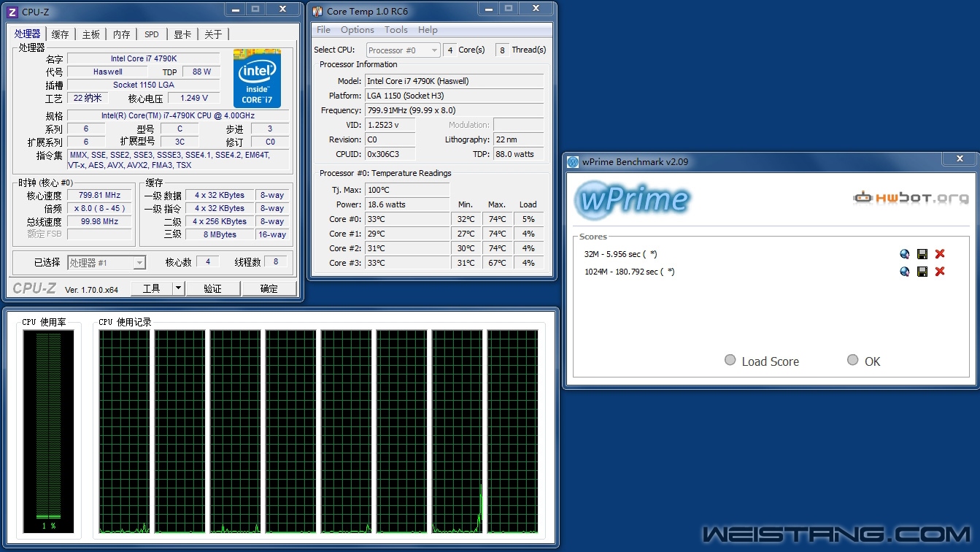Screen dimensions: 980x552
Task: Open the web view icon for 1024M score
Action: [905, 272]
